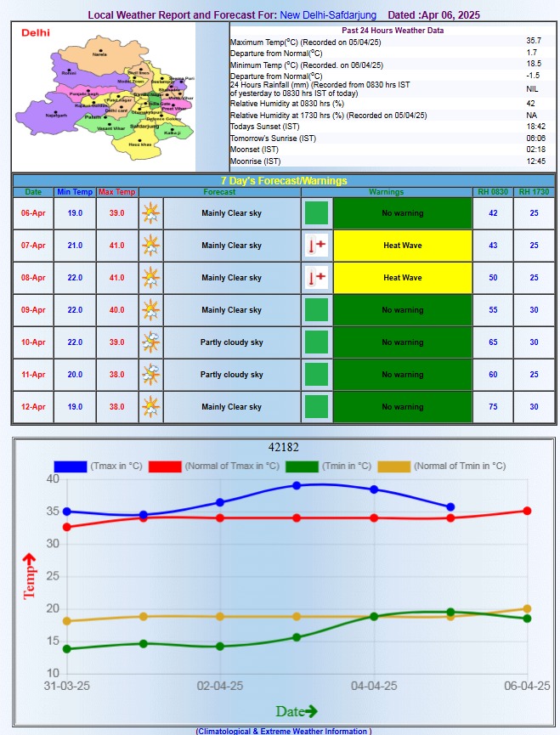Click the RH 0830 value 75 for 12-Apr
The height and width of the screenshot is (735, 560).
[493, 407]
